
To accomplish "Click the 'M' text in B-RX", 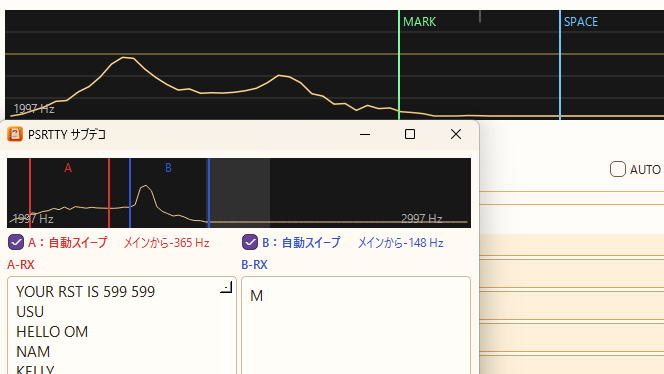I will (257, 296).
